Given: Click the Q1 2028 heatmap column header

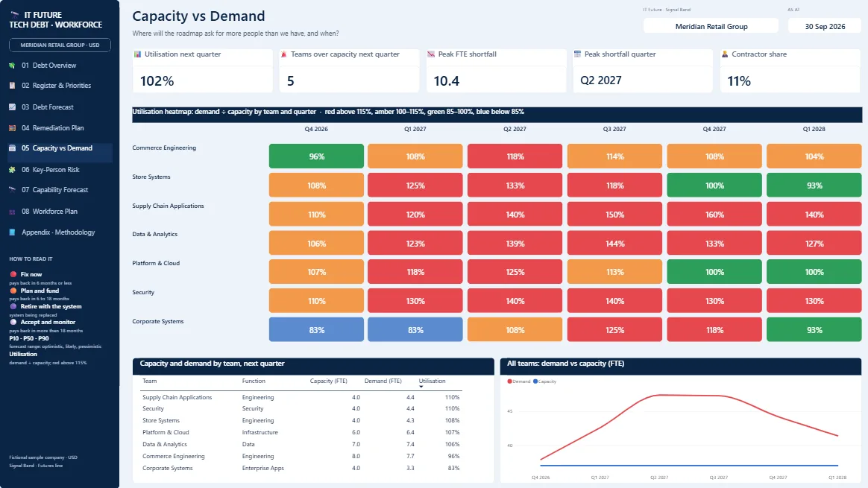Looking at the screenshot, I should click(814, 129).
